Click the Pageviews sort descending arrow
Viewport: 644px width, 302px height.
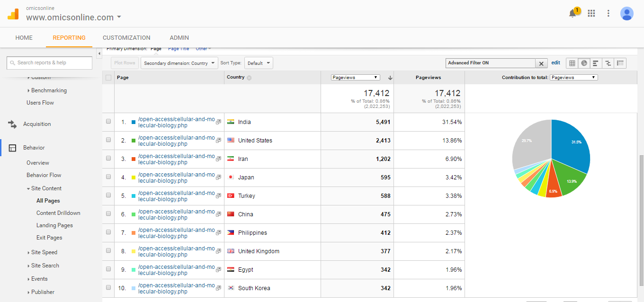click(390, 78)
